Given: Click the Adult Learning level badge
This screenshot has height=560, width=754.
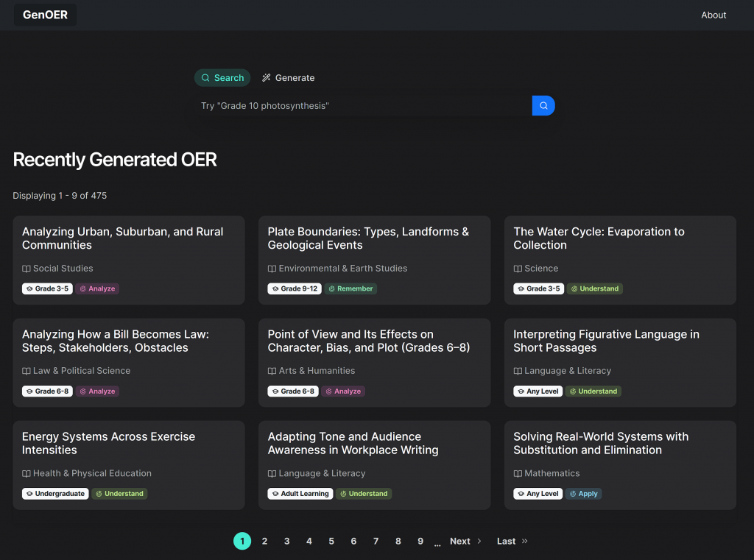Looking at the screenshot, I should pyautogui.click(x=300, y=494).
